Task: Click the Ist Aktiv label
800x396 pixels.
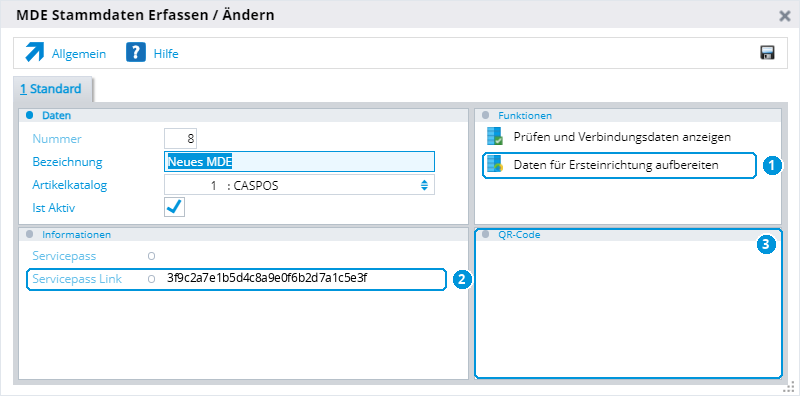Action: [x=54, y=208]
